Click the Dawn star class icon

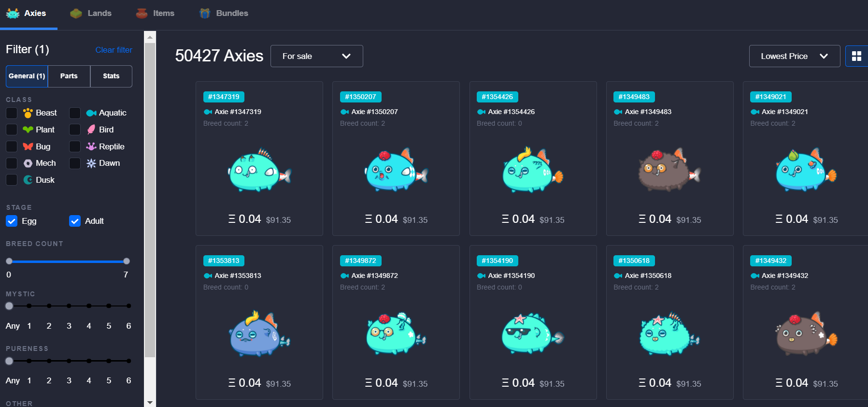[91, 163]
